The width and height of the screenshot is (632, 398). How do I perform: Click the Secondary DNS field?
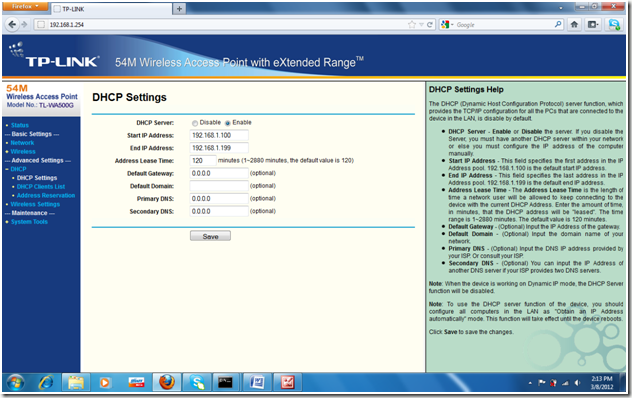(x=219, y=211)
